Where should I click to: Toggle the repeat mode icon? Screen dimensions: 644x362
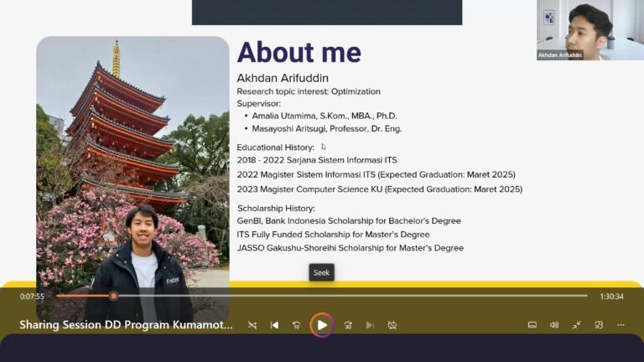pyautogui.click(x=392, y=325)
